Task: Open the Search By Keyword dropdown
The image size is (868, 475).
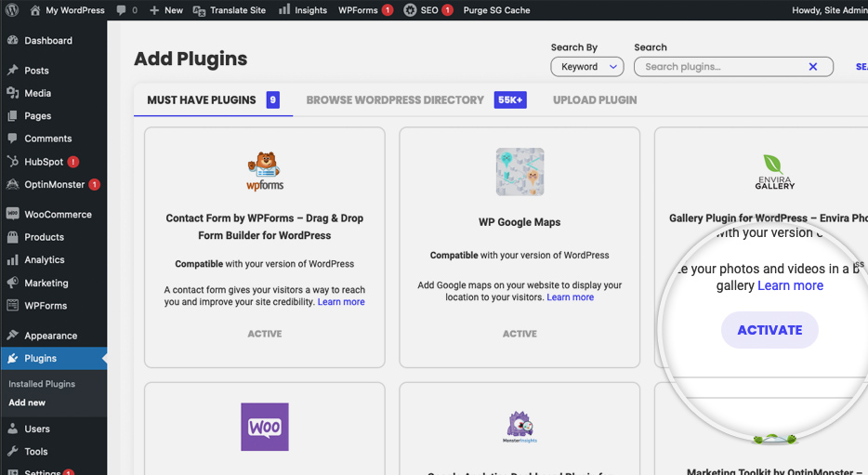Action: (586, 66)
